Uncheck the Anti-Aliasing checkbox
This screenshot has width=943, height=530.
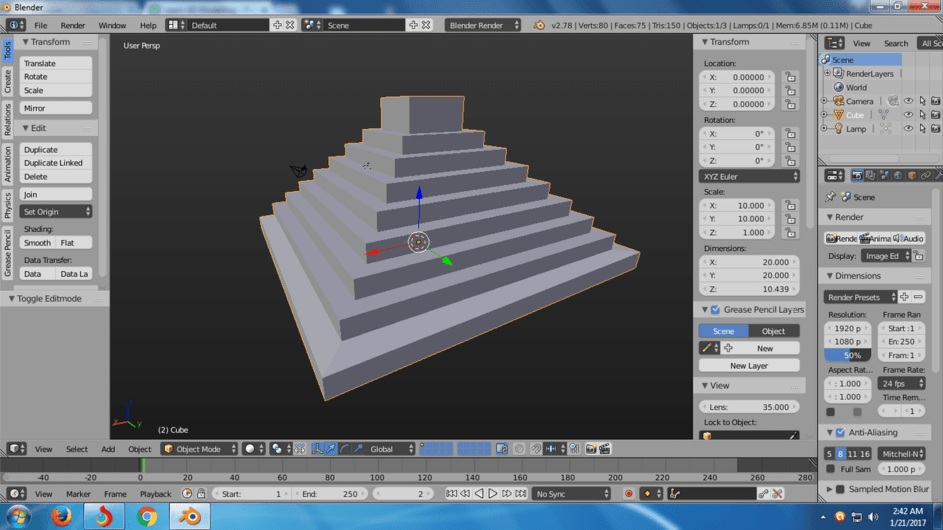[840, 433]
